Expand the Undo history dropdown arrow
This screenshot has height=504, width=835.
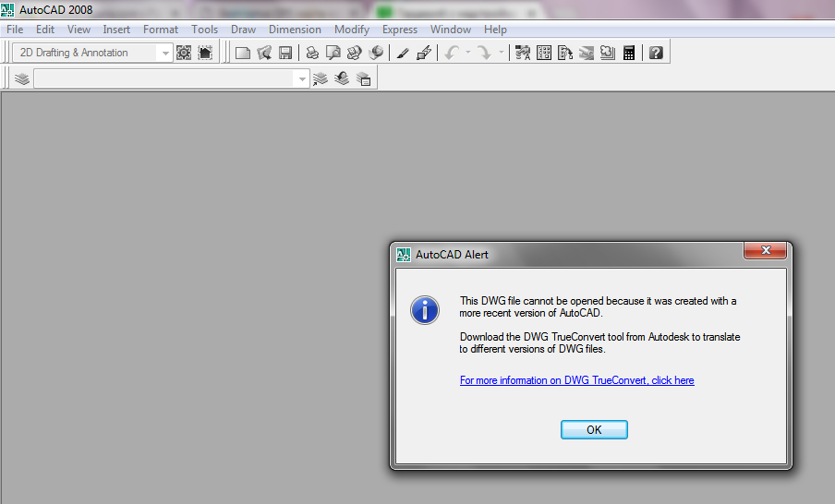(x=468, y=53)
